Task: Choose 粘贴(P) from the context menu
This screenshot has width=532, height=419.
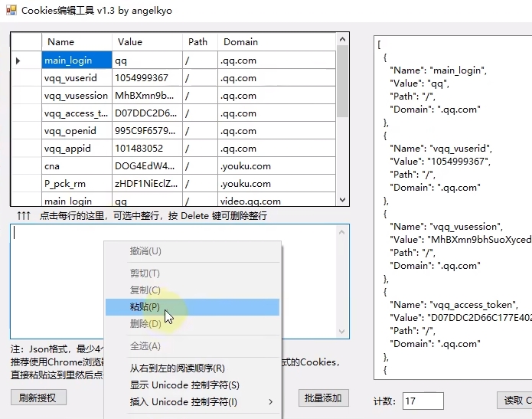Action: (x=145, y=307)
